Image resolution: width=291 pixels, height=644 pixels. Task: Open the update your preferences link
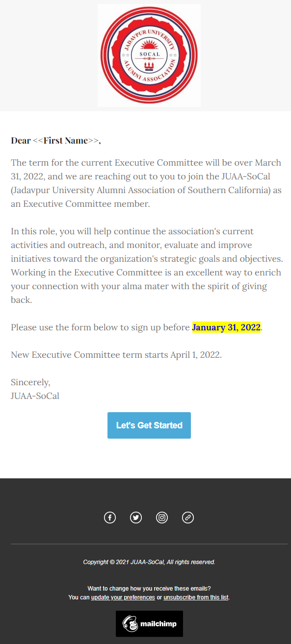point(123,597)
